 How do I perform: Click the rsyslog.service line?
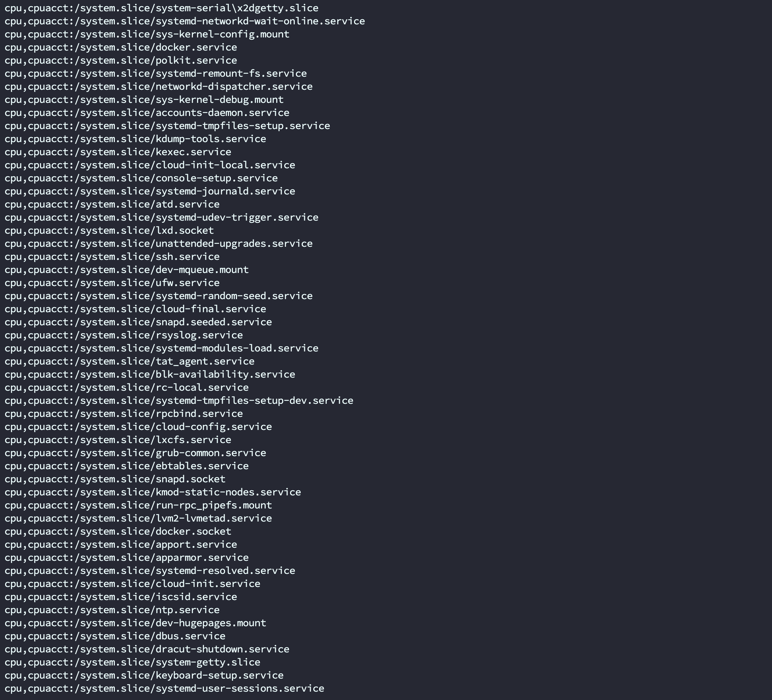pyautogui.click(x=124, y=335)
